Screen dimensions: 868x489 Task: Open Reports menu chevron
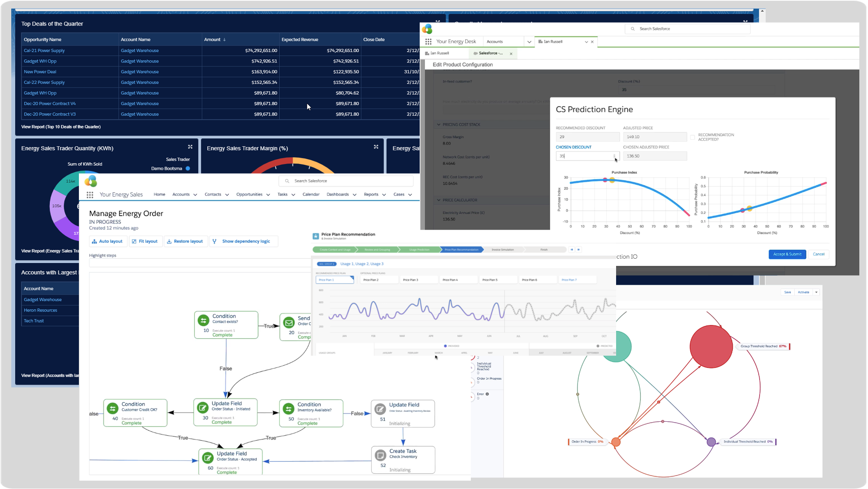pos(384,195)
